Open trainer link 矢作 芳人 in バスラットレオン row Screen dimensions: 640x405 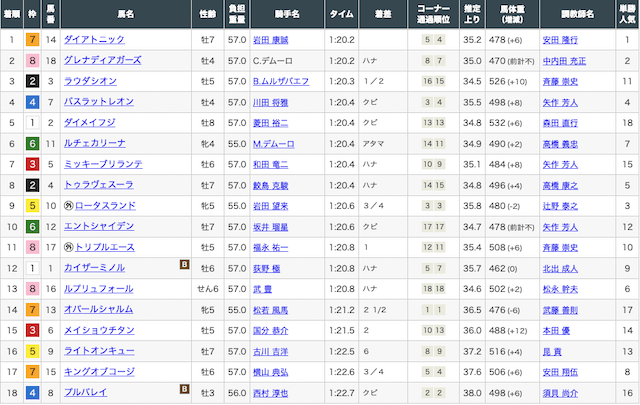560,102
